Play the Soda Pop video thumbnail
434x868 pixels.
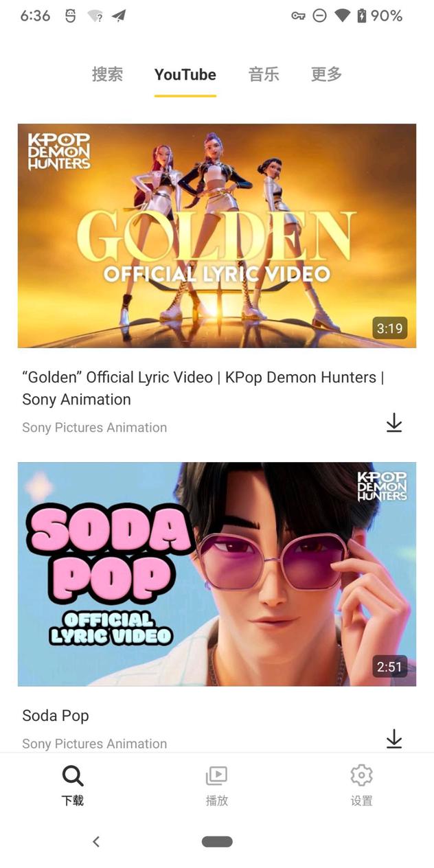click(217, 574)
